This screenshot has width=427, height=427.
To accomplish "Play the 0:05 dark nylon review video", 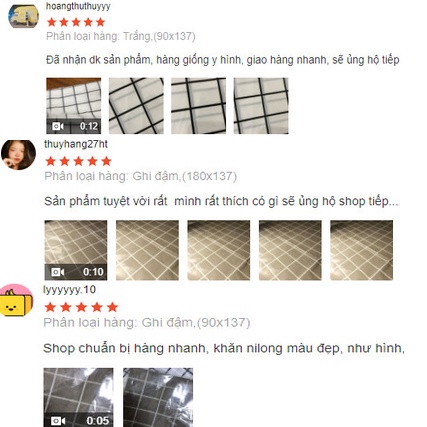I will point(78,397).
